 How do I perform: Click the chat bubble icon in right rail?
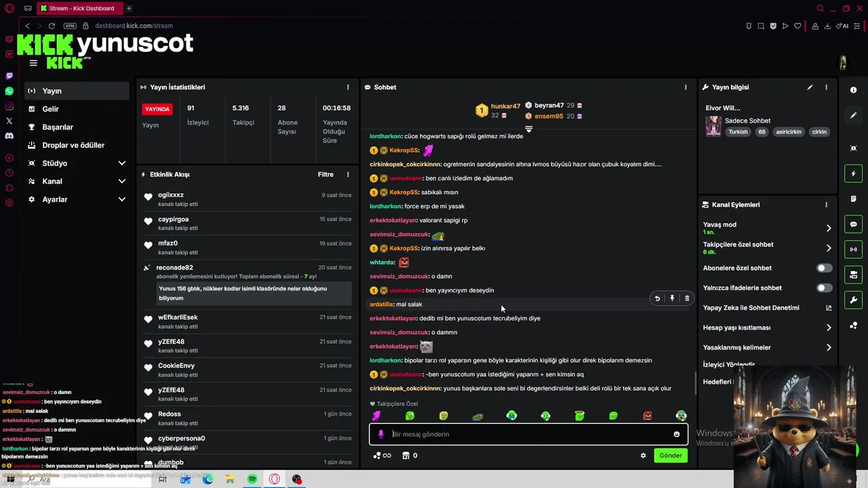click(x=853, y=224)
